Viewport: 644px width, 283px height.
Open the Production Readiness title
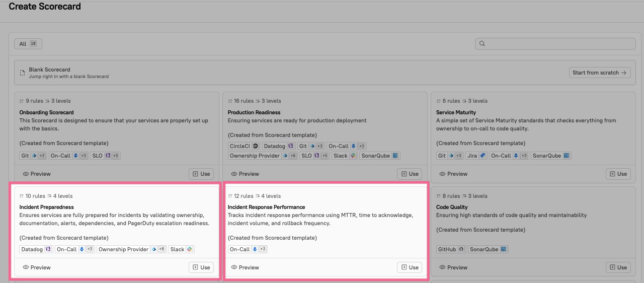254,112
